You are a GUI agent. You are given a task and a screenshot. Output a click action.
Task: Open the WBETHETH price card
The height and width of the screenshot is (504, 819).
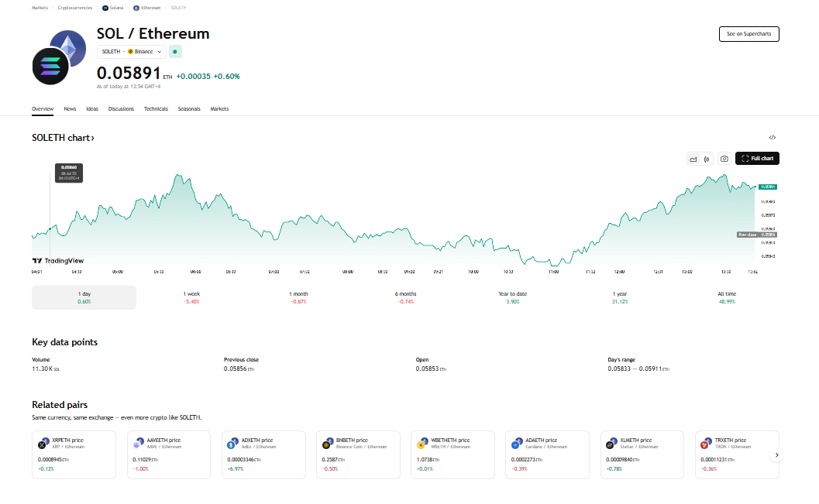click(453, 454)
